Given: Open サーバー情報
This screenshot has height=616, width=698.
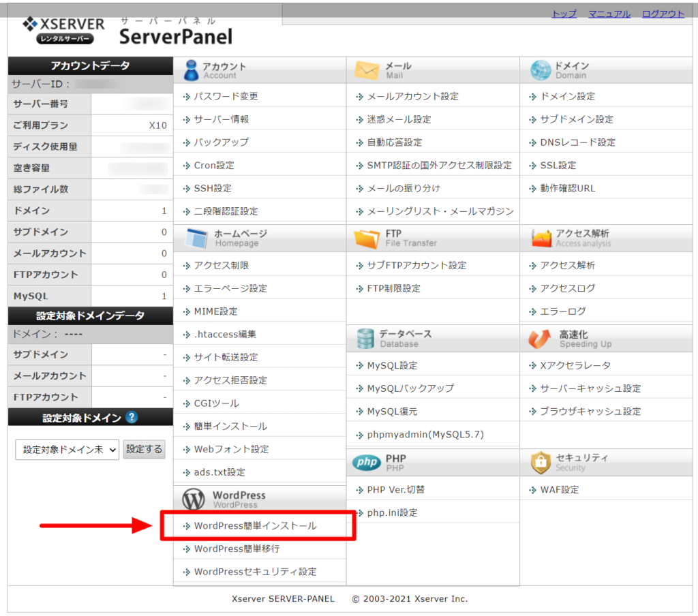Looking at the screenshot, I should (x=222, y=119).
